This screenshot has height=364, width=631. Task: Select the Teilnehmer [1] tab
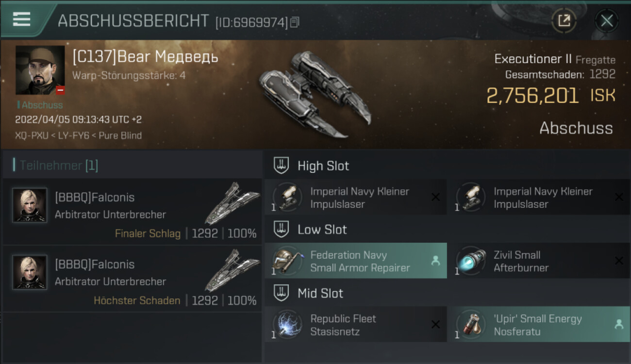[x=58, y=165]
